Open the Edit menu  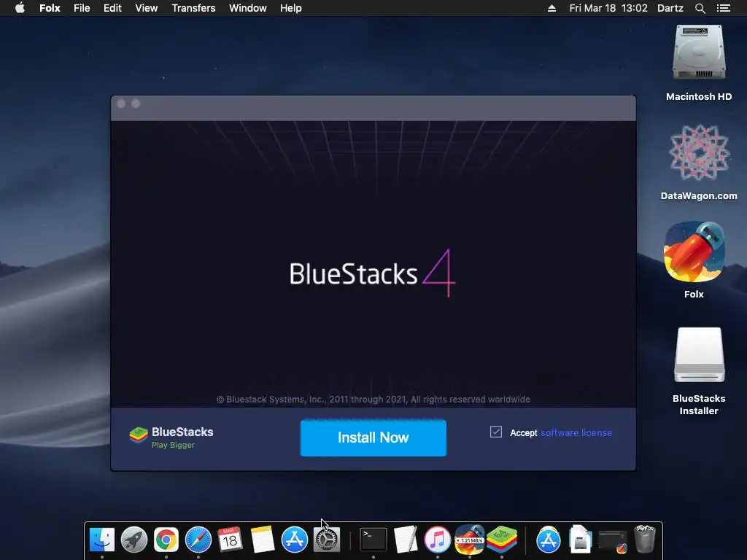click(x=112, y=8)
